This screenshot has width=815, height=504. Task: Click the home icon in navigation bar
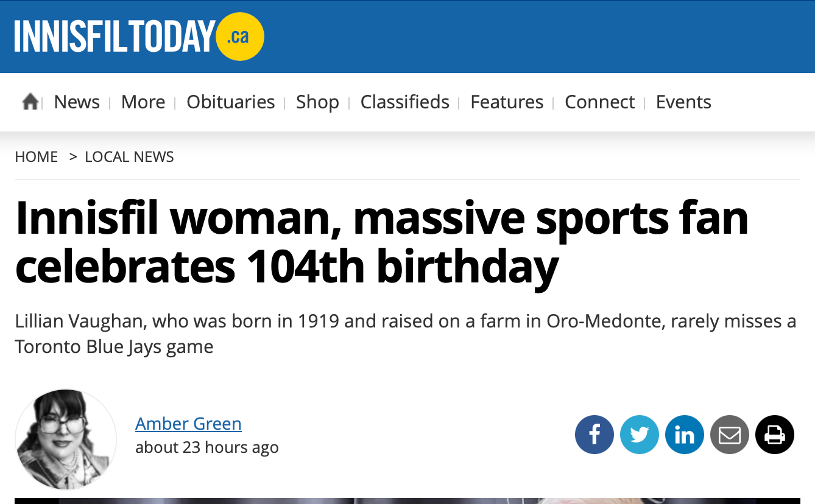pos(30,102)
